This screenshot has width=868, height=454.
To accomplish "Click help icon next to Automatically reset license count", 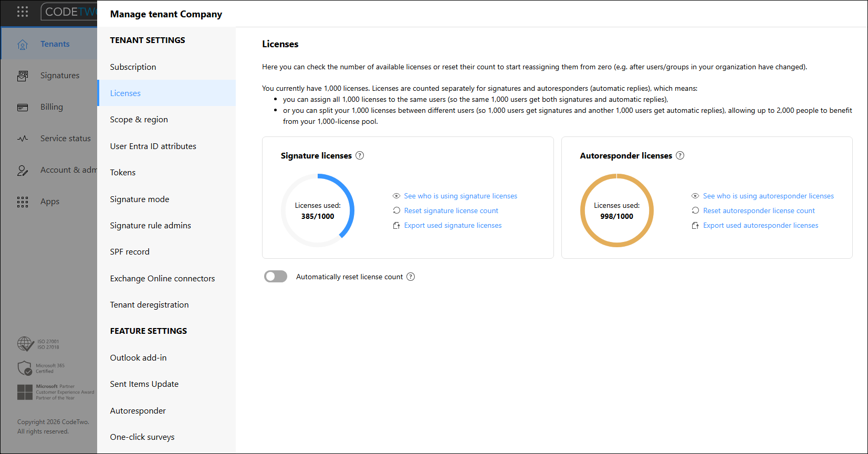I will pyautogui.click(x=411, y=277).
